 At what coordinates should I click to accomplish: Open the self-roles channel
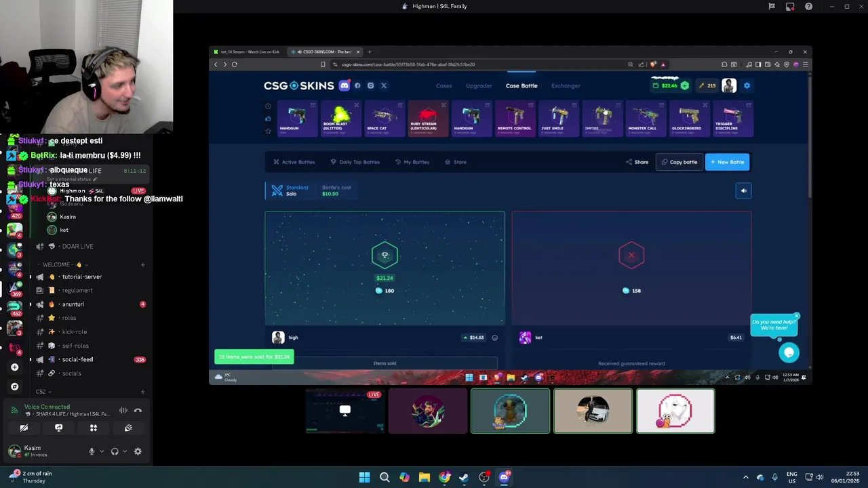tap(88, 346)
